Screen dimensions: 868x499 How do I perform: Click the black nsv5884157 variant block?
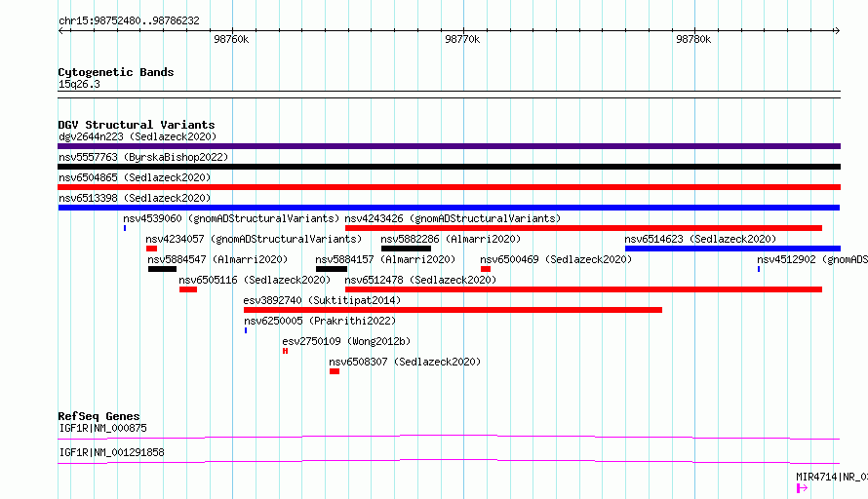pos(332,269)
